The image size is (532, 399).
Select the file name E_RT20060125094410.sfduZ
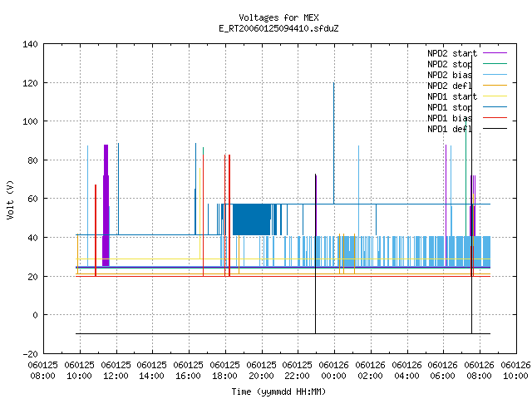point(278,28)
